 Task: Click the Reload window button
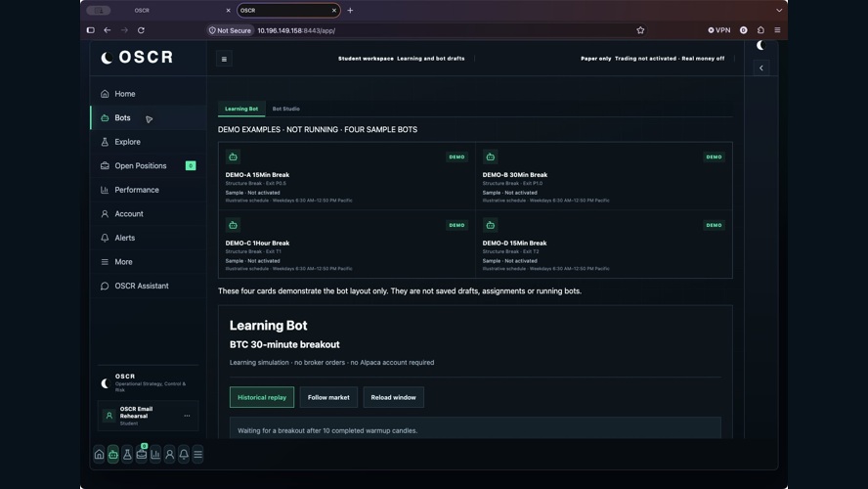point(394,397)
